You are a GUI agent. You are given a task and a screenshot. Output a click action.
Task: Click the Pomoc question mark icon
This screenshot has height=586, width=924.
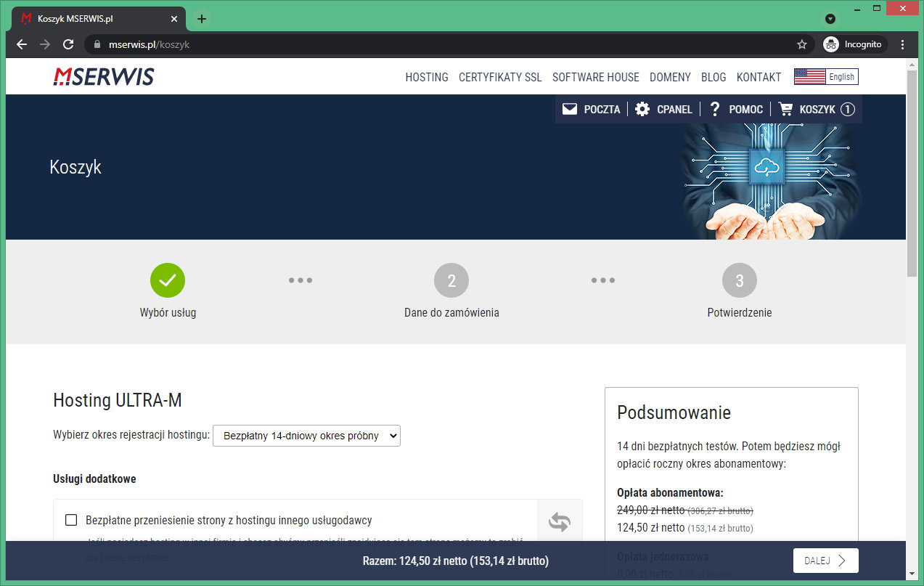pos(715,110)
